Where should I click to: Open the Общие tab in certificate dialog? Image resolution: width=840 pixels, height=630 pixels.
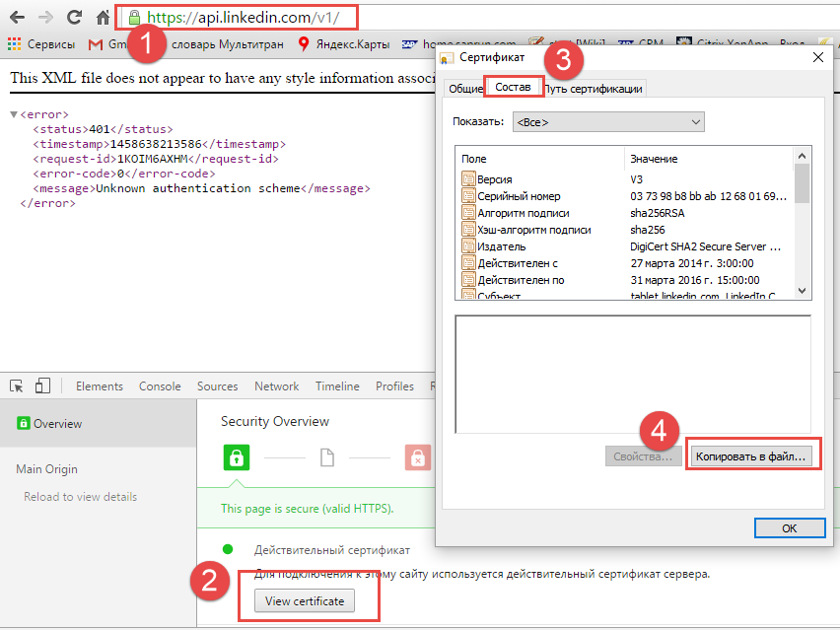coord(465,89)
